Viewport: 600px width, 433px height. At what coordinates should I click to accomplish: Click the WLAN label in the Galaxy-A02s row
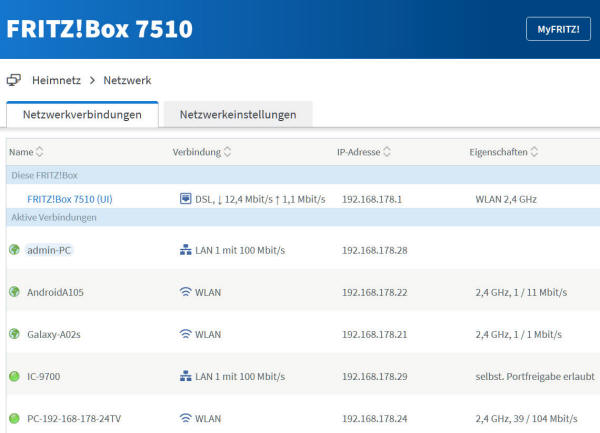tap(208, 334)
